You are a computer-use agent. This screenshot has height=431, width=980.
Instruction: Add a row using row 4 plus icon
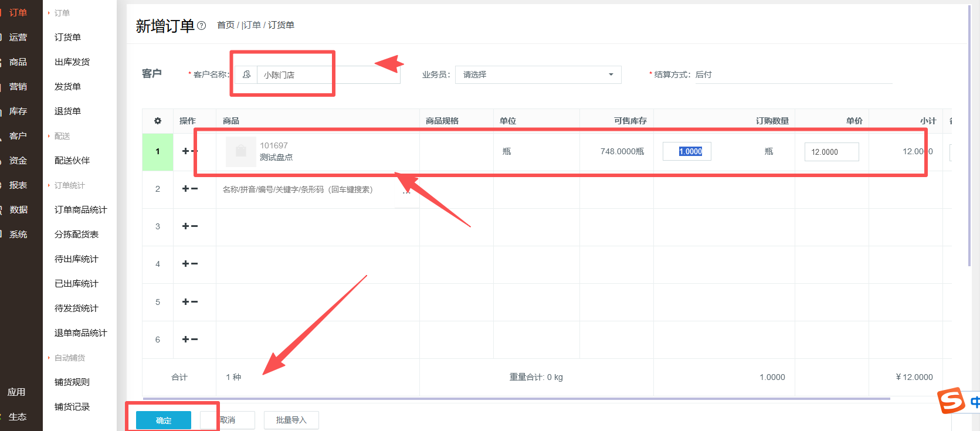point(186,264)
